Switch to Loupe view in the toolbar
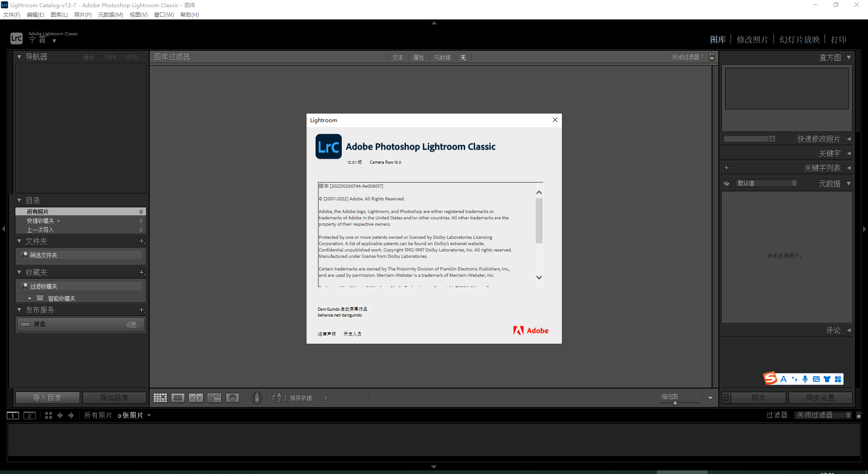 (178, 398)
